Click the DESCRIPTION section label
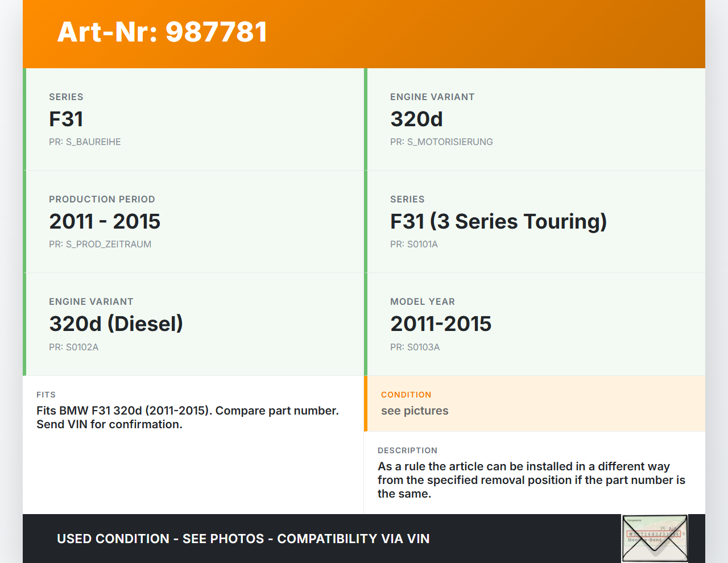 pos(407,450)
